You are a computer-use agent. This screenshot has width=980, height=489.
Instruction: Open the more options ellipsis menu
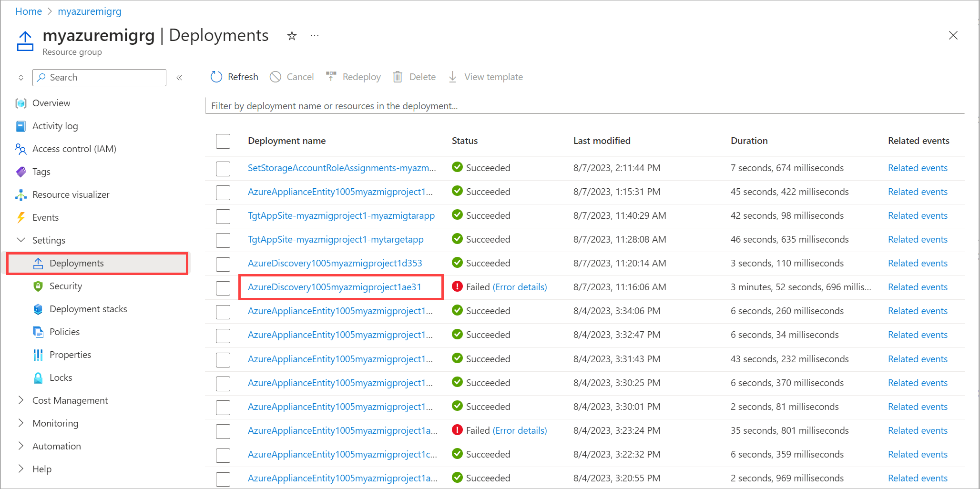[x=314, y=35]
